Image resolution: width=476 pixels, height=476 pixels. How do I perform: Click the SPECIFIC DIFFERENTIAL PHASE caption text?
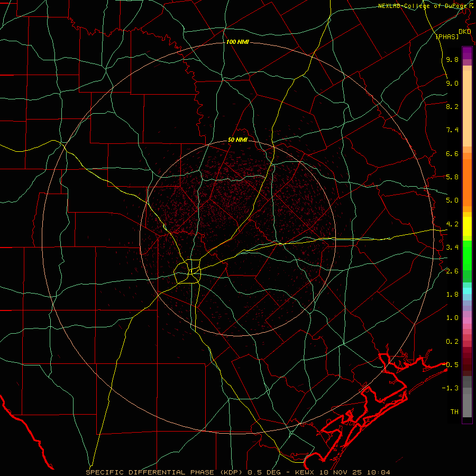(x=151, y=472)
